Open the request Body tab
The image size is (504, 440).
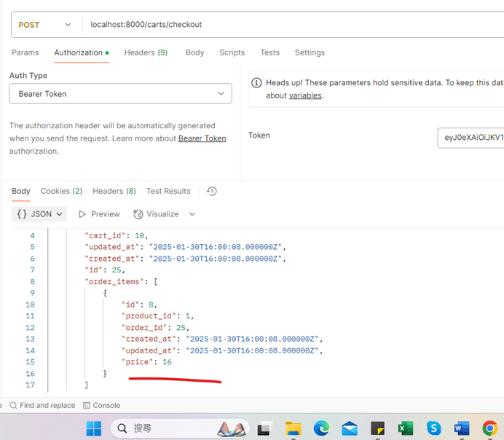[194, 52]
